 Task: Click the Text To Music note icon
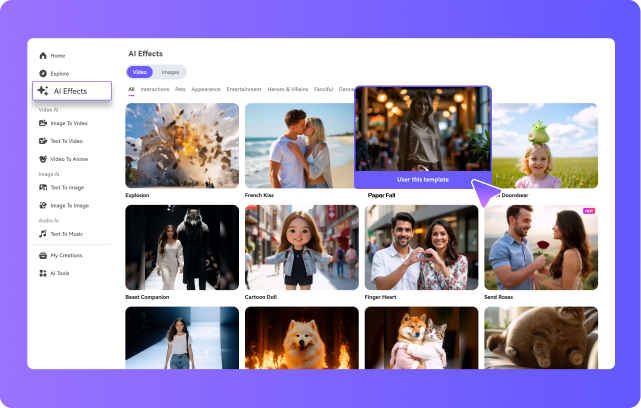43,234
